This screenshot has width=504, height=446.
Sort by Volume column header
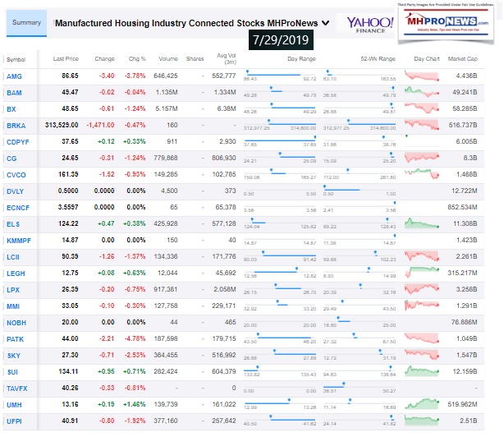pos(168,59)
